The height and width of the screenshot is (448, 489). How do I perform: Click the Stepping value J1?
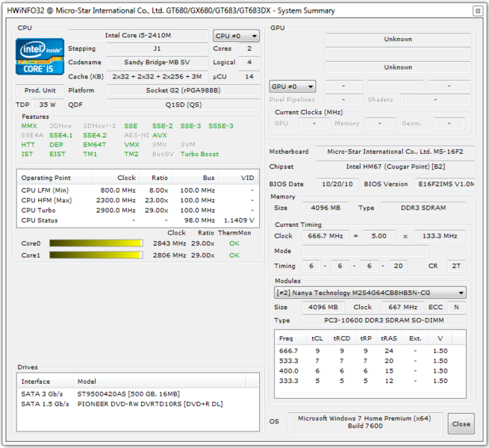pos(158,49)
